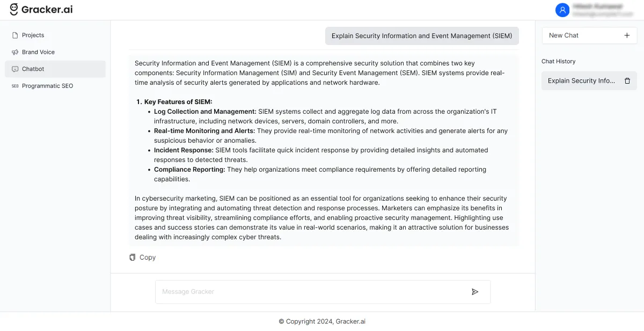
Task: Delete the chat using the trash icon
Action: (627, 80)
